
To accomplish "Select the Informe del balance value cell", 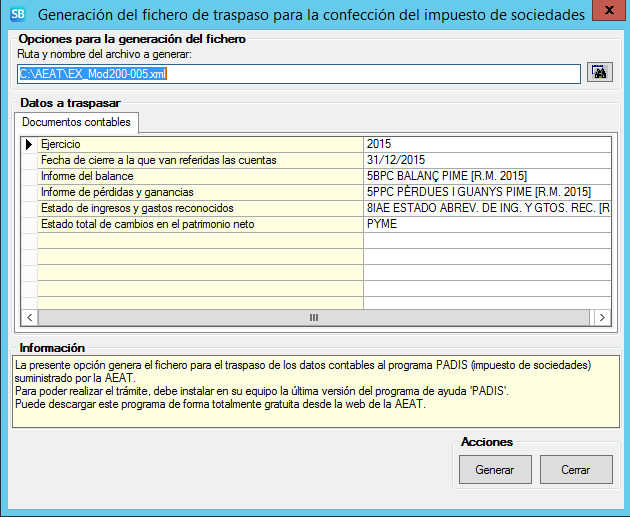I will coord(486,176).
